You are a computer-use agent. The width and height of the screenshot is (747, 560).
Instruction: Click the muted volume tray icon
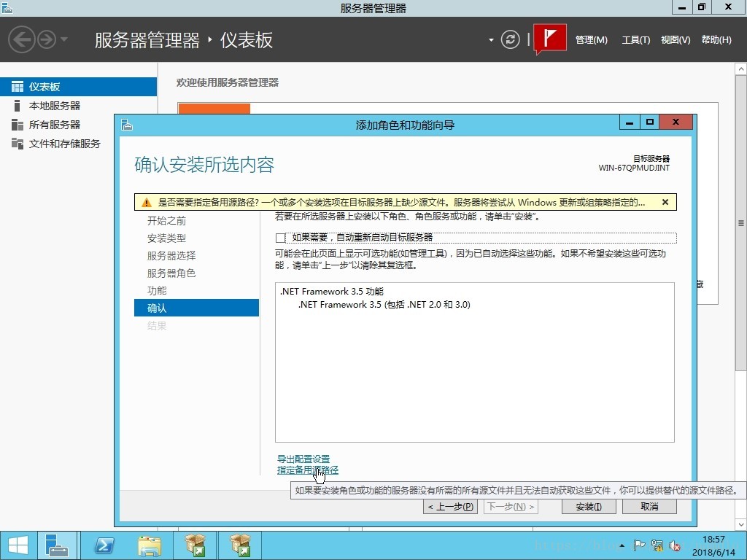pyautogui.click(x=674, y=545)
